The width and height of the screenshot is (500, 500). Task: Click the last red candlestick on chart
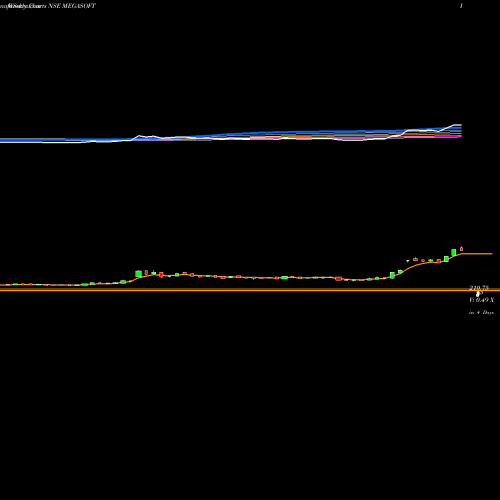(x=462, y=249)
